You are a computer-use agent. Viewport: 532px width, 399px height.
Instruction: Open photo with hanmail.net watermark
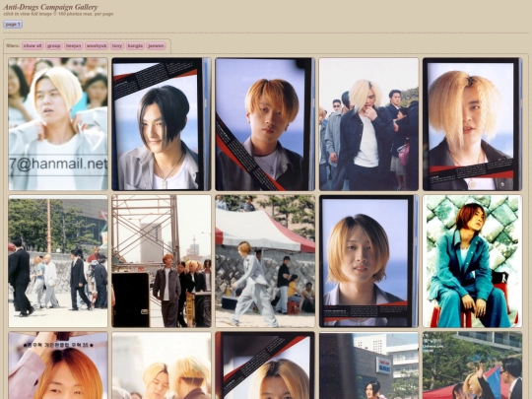58,124
